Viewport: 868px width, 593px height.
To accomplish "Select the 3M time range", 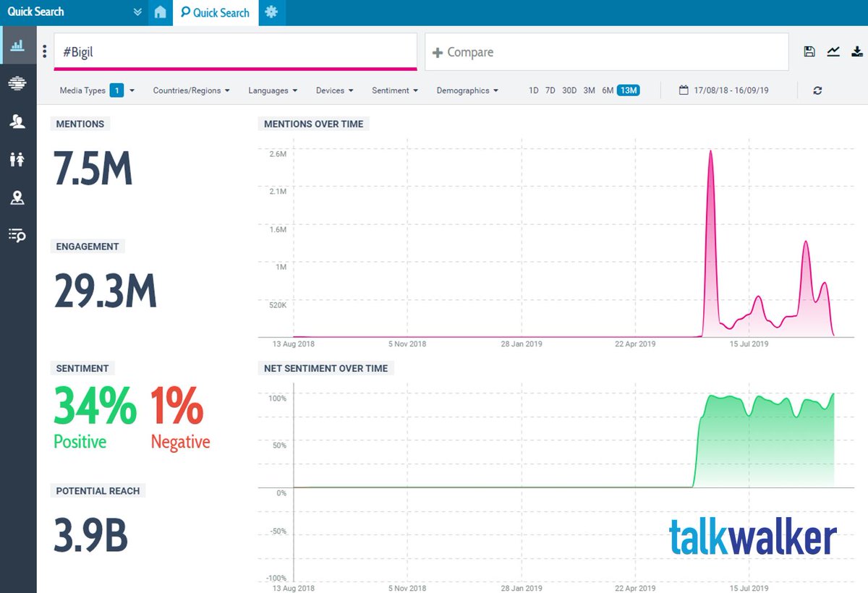I will [589, 90].
